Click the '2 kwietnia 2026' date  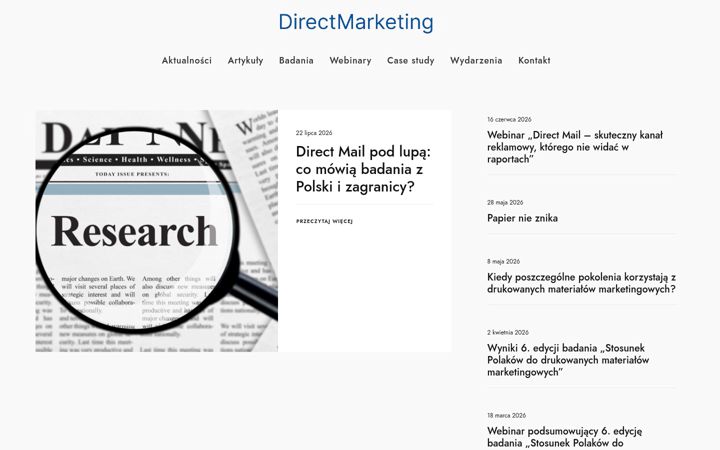click(x=508, y=332)
